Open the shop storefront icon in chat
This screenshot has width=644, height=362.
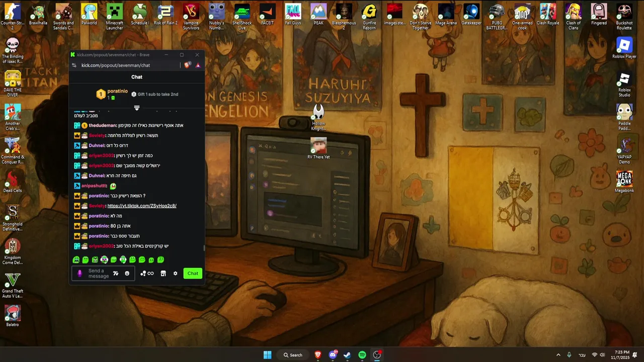click(163, 274)
